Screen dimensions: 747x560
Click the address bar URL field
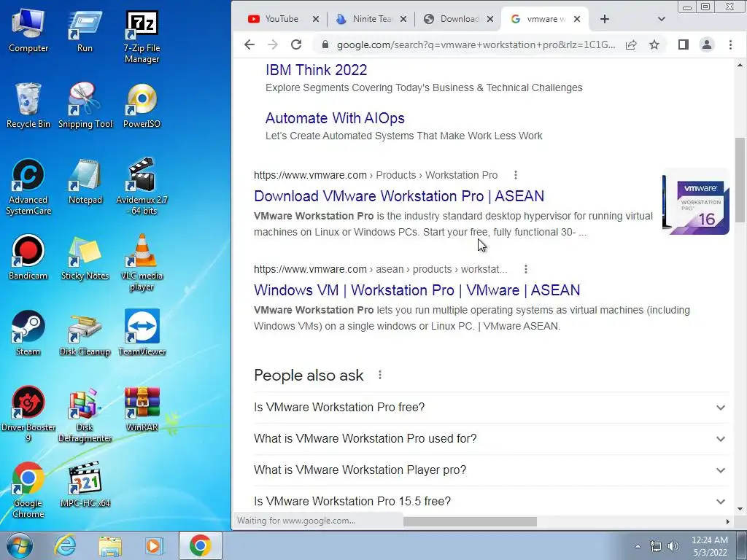(476, 44)
